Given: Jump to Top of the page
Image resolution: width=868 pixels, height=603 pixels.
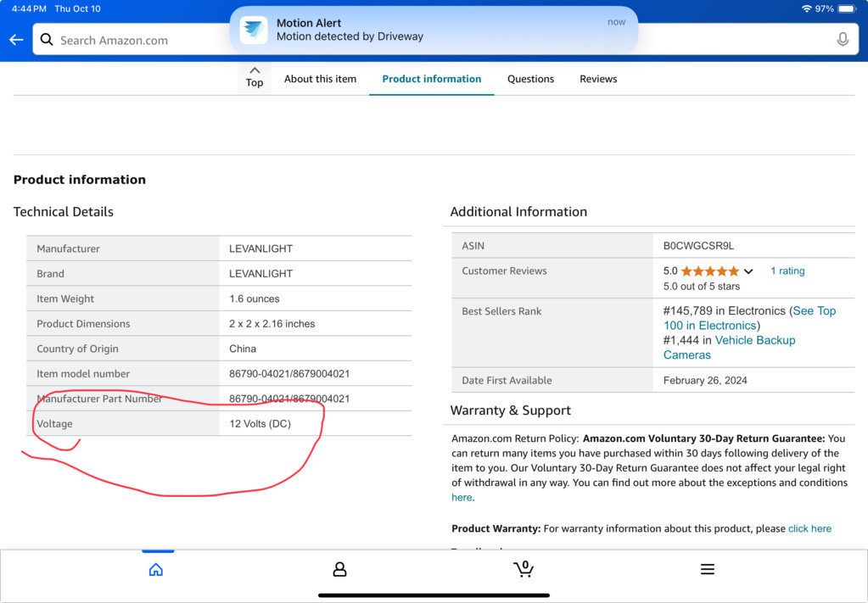Looking at the screenshot, I should click(254, 77).
